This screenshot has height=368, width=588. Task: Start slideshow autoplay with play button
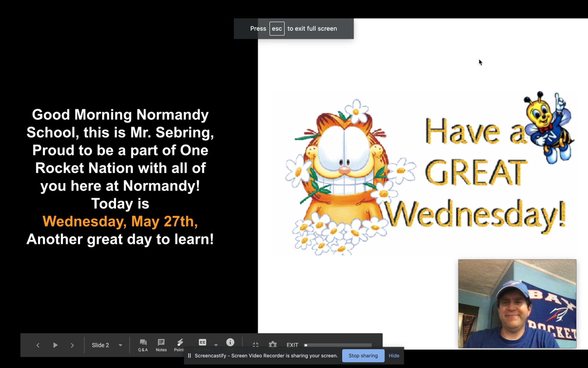[x=55, y=345]
